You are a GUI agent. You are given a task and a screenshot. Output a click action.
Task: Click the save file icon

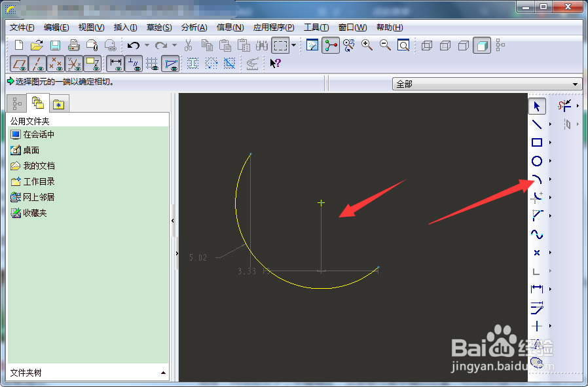(56, 45)
